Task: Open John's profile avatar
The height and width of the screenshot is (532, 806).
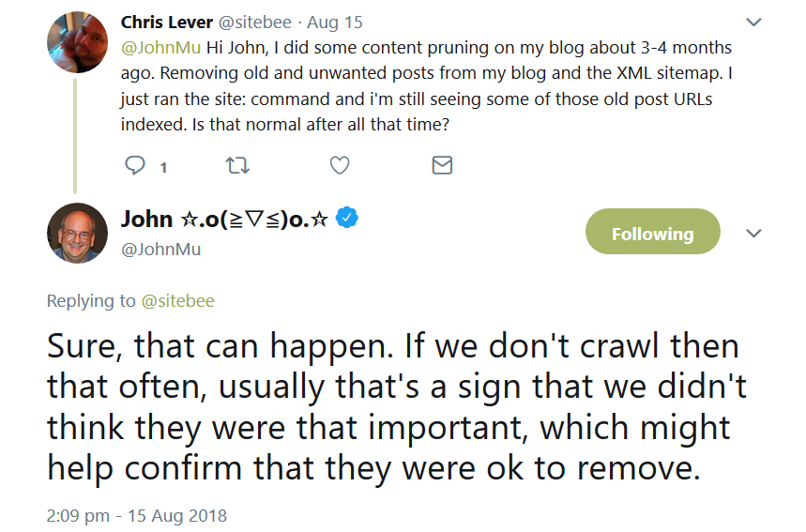Action: click(x=77, y=233)
